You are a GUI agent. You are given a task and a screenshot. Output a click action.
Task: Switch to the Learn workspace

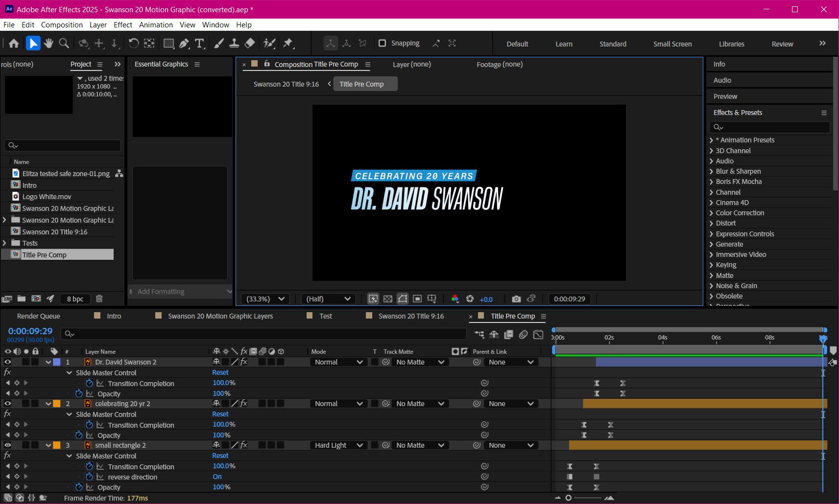tap(564, 44)
